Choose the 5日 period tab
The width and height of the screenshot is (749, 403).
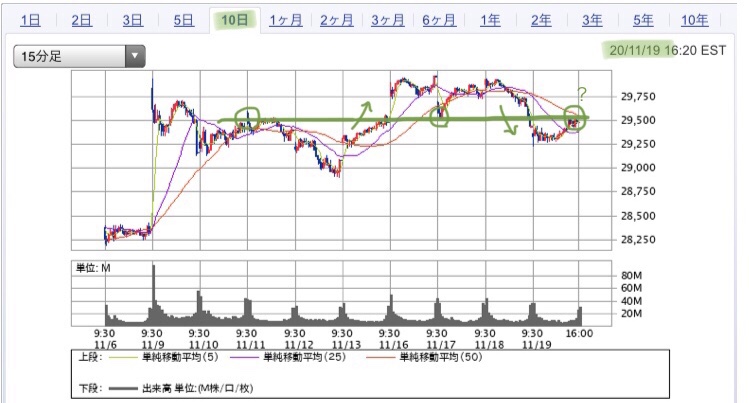coord(183,20)
